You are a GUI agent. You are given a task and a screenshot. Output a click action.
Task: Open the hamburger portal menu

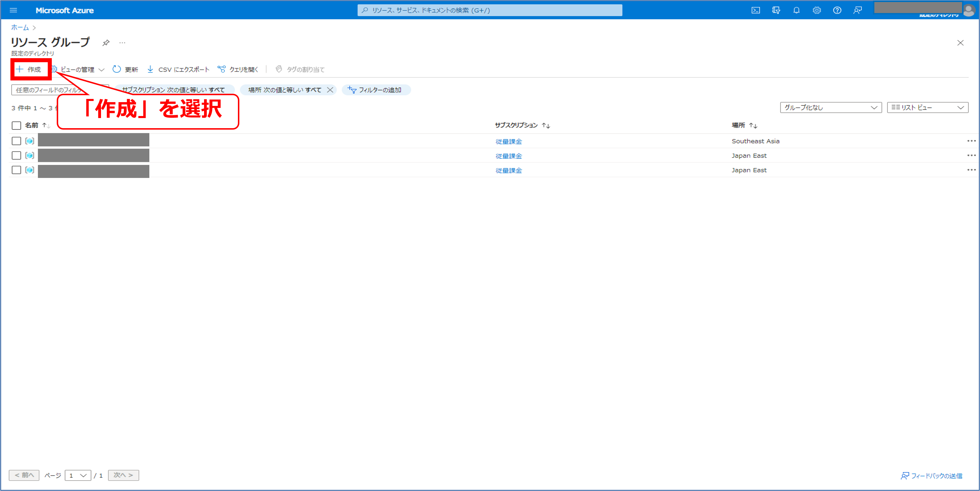[13, 10]
